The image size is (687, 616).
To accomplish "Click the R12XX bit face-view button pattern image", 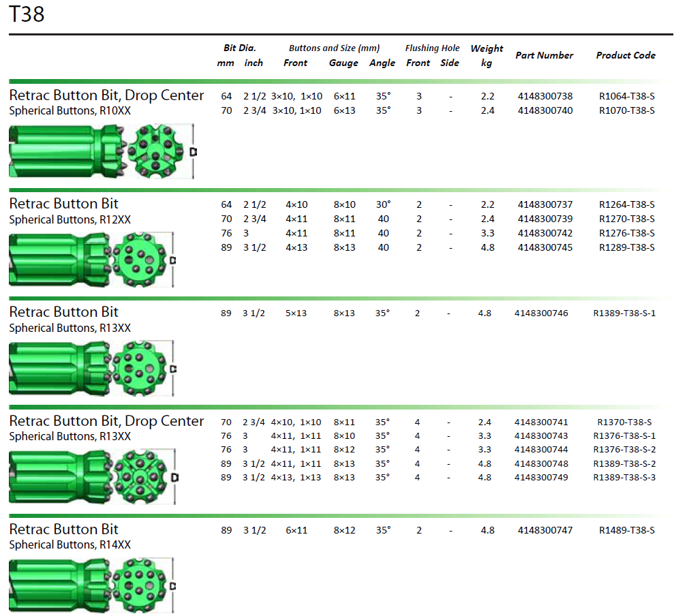I will pos(139,260).
